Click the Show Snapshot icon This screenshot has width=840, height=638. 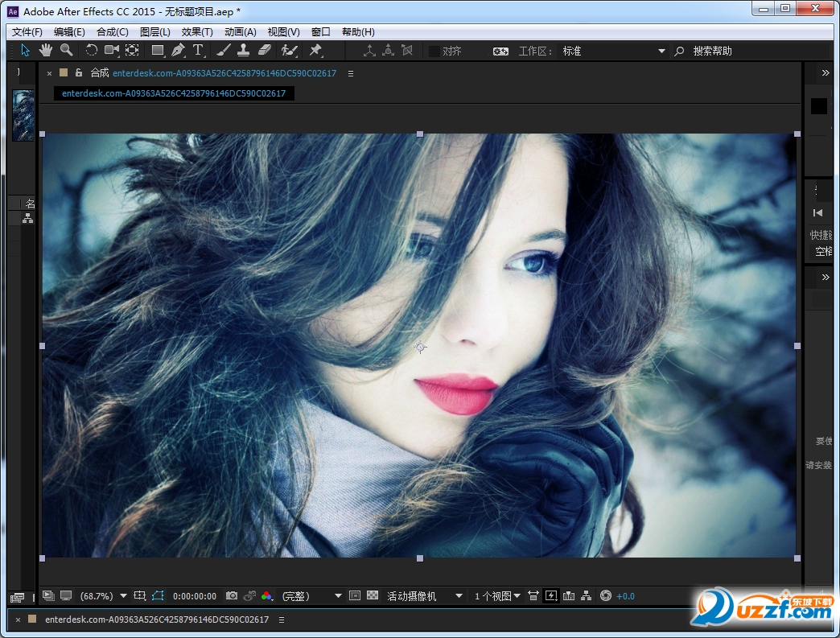[x=249, y=595]
